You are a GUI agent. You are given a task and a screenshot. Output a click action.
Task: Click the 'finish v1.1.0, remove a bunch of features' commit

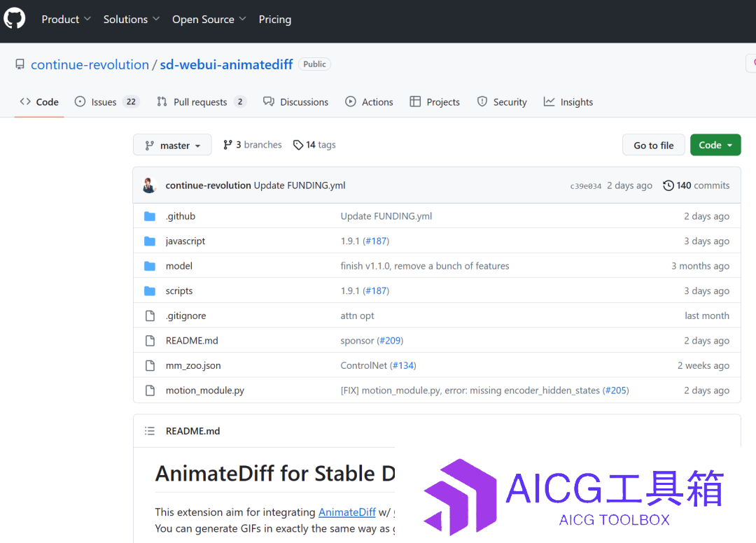(x=425, y=266)
